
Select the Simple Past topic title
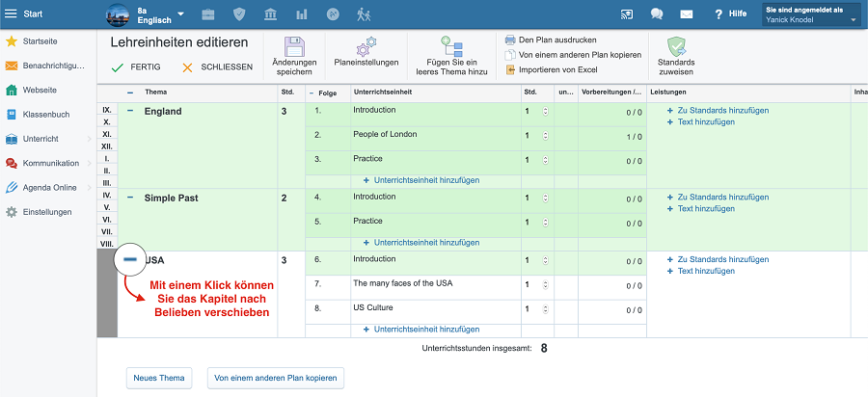click(x=171, y=198)
